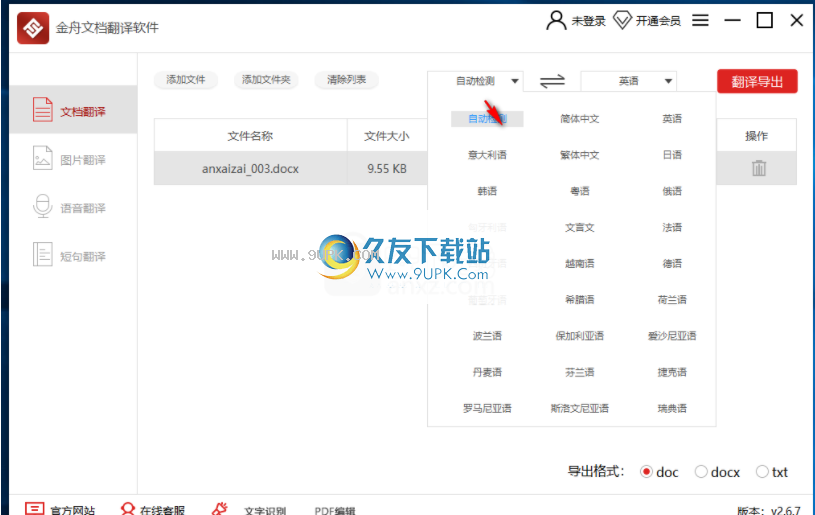The height and width of the screenshot is (515, 815).
Task: Click the 添加文件 button
Action: point(186,80)
